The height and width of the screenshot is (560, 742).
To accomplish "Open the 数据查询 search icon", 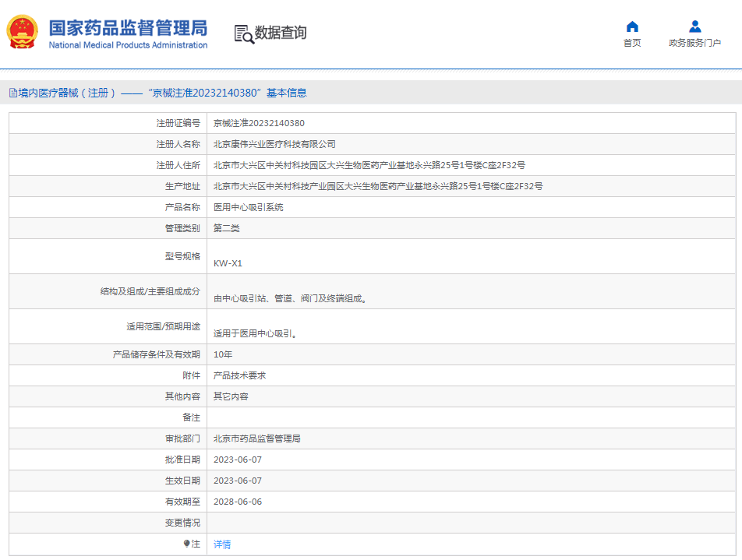I will point(244,34).
